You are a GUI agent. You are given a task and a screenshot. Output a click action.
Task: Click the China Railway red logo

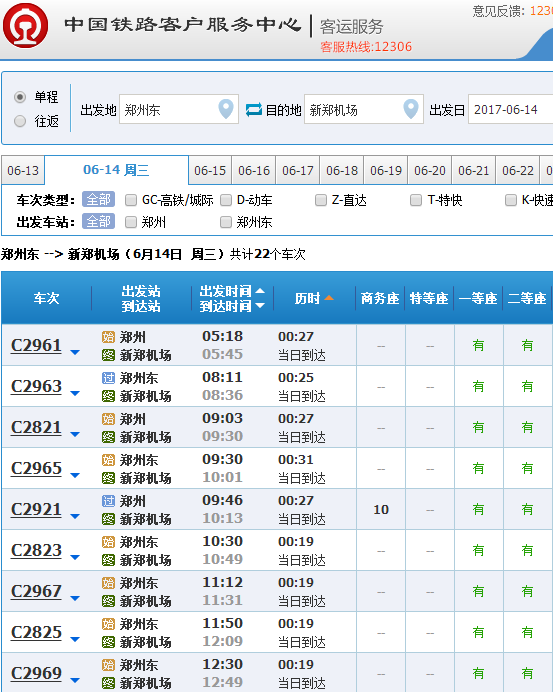26,26
